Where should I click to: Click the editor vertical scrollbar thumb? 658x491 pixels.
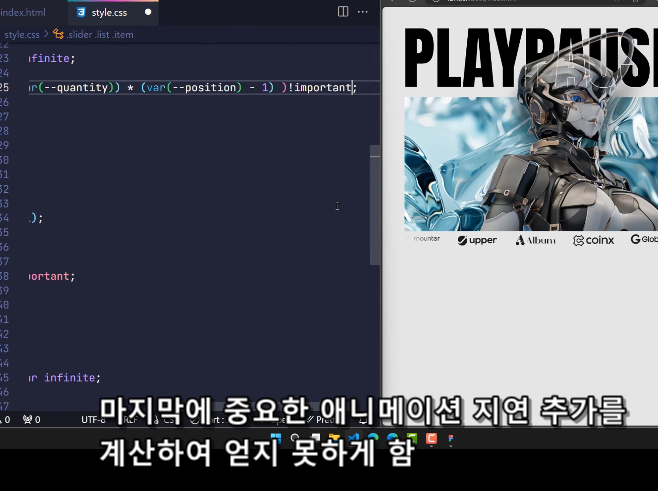pyautogui.click(x=375, y=205)
